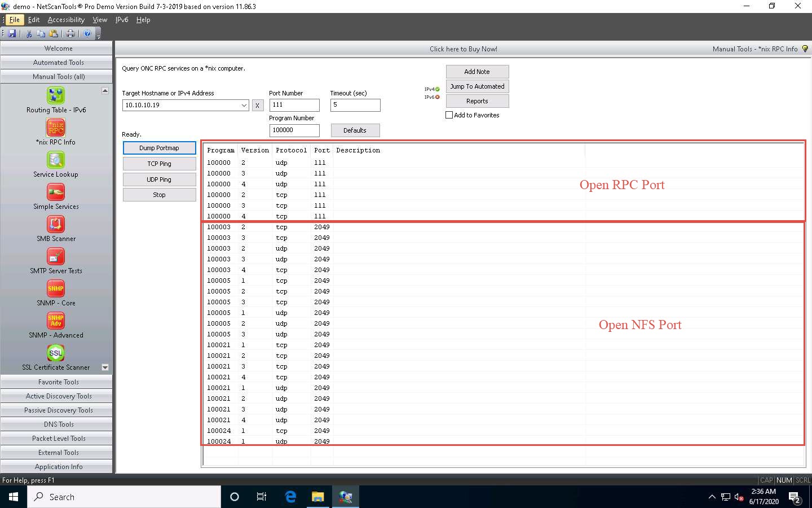Viewport: 812px width, 508px height.
Task: Click the IPv4 status indicator
Action: pos(432,89)
